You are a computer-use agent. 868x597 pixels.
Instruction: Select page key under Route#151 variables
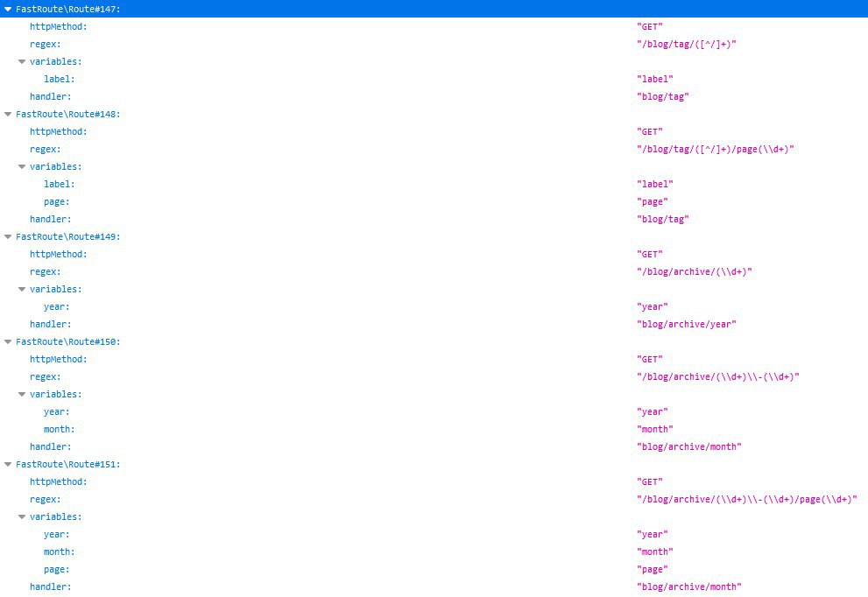pyautogui.click(x=56, y=569)
